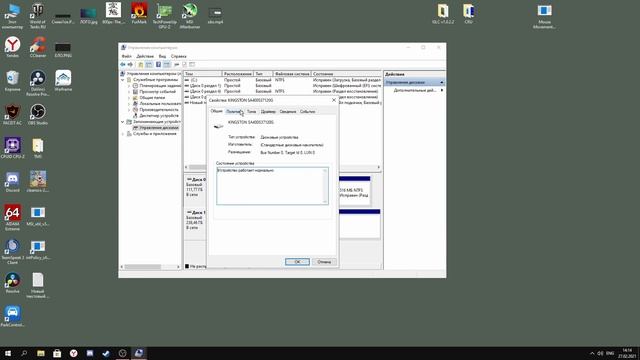
Task: Open Warframe desktop icon
Action: [63, 81]
